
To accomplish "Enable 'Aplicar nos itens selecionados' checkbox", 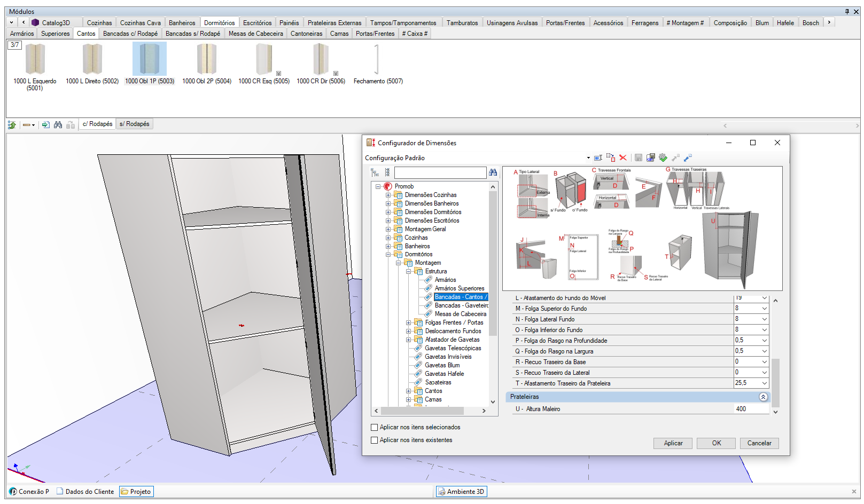I will coord(374,427).
